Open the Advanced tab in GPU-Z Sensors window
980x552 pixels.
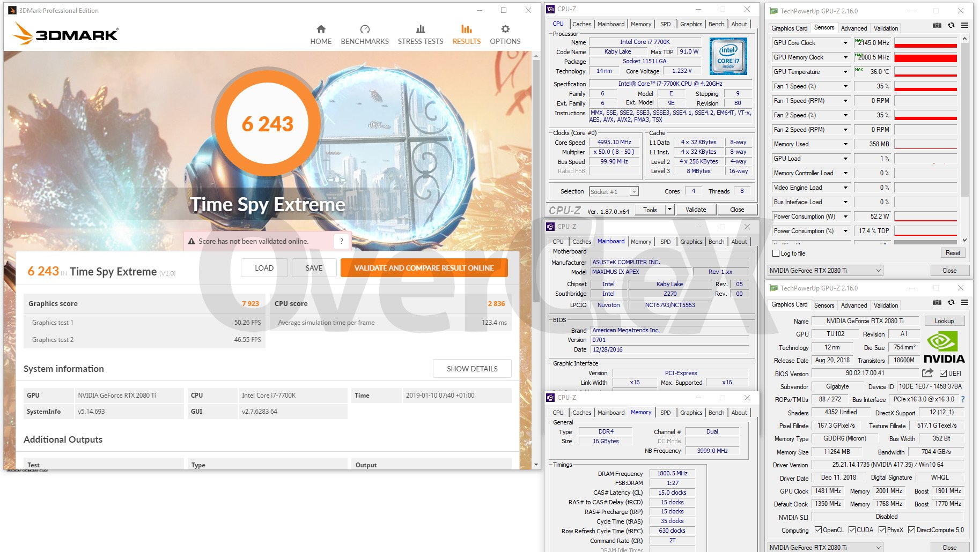click(x=853, y=28)
